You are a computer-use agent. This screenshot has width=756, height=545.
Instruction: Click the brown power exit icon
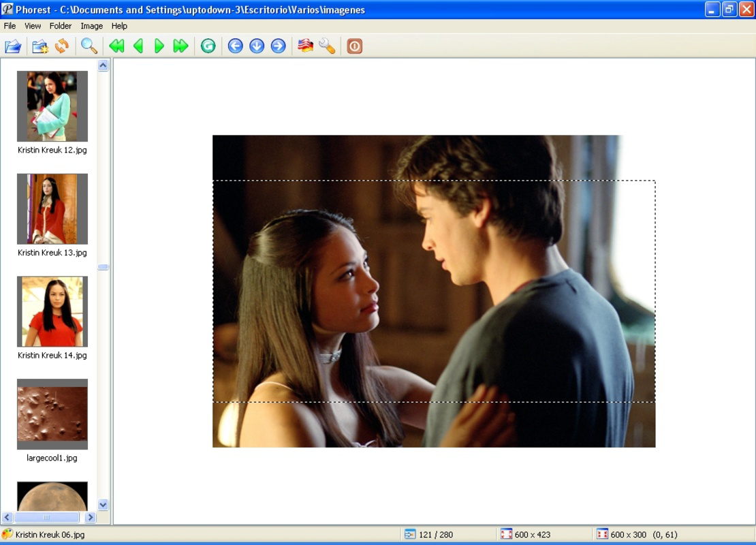point(354,46)
